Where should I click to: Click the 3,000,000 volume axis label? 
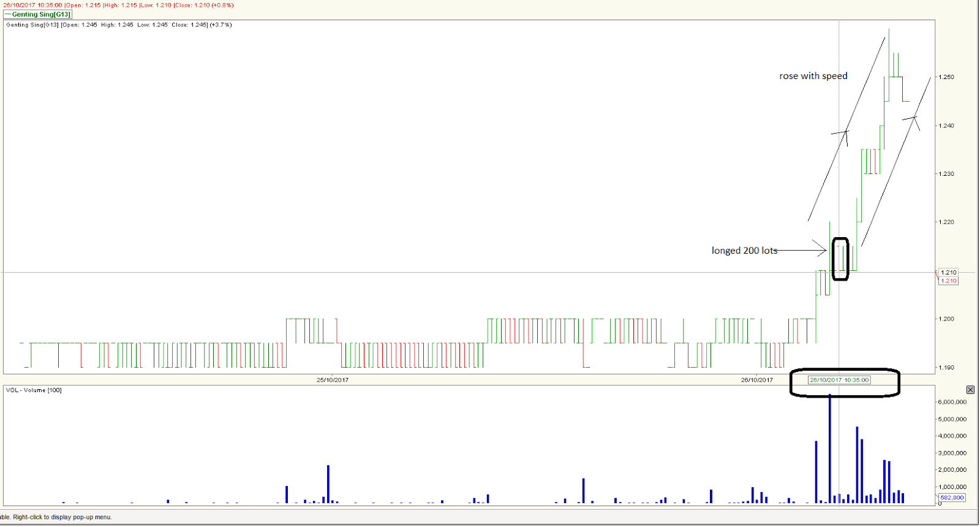(x=952, y=453)
